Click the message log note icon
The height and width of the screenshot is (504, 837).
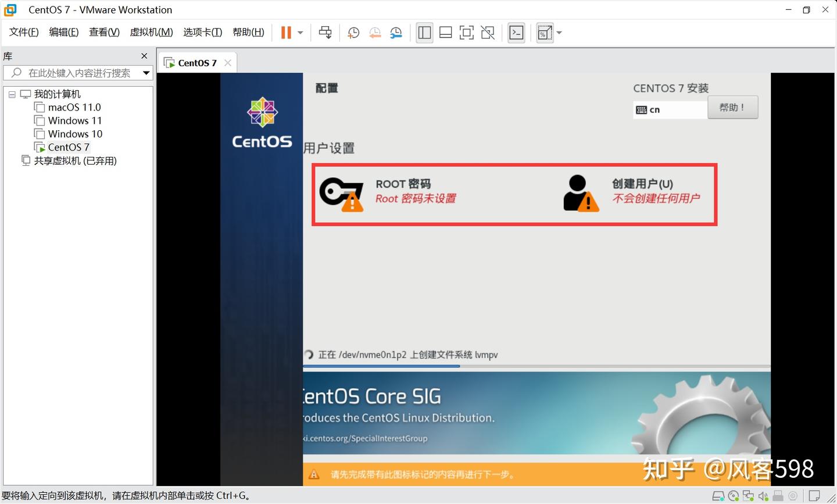(815, 496)
